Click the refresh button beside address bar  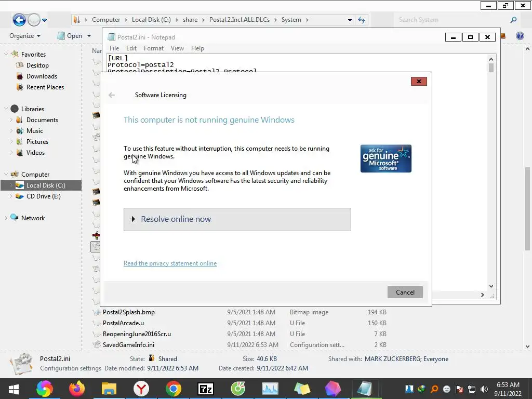coord(362,20)
